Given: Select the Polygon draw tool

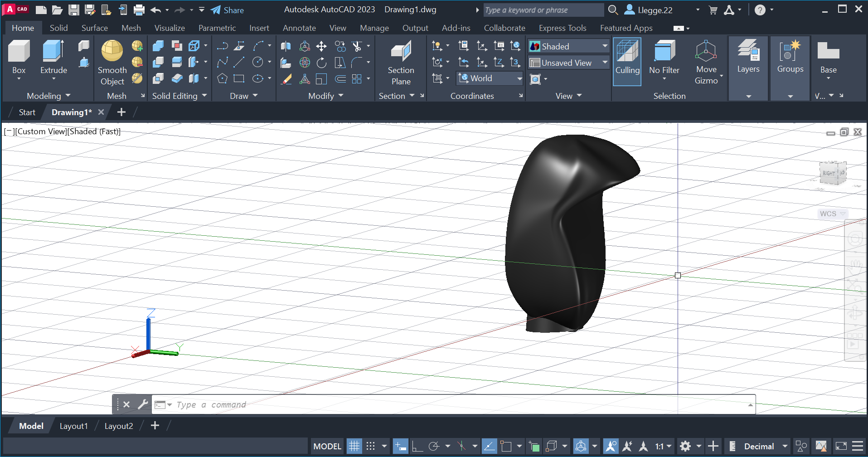Looking at the screenshot, I should coord(222,79).
